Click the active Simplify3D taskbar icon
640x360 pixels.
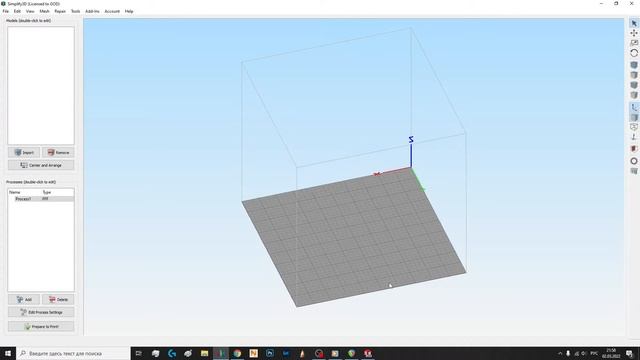tap(221, 353)
